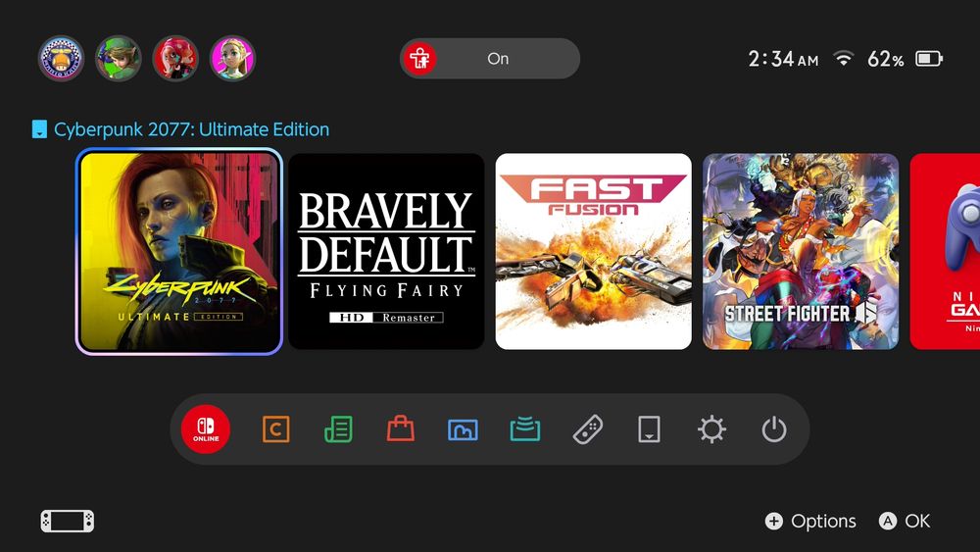Open the Link user profile avatar
This screenshot has height=552, width=980.
(119, 58)
